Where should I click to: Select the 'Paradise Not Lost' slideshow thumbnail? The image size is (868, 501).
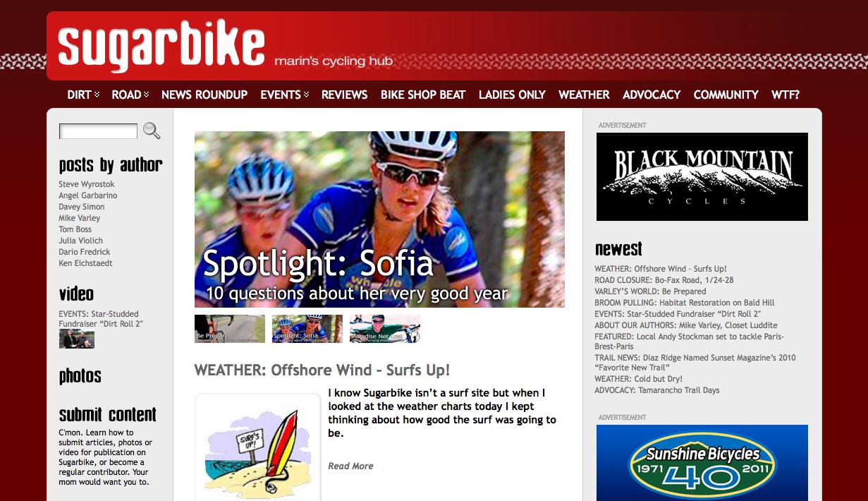[x=385, y=329]
